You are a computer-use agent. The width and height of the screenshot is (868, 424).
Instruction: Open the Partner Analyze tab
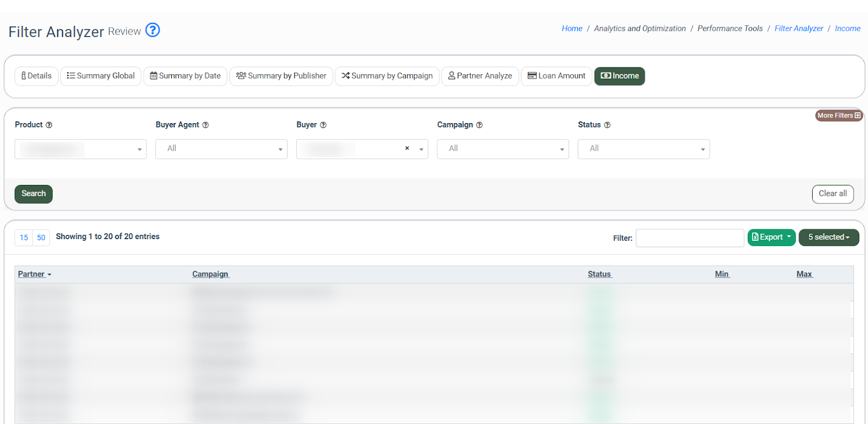[x=480, y=76]
